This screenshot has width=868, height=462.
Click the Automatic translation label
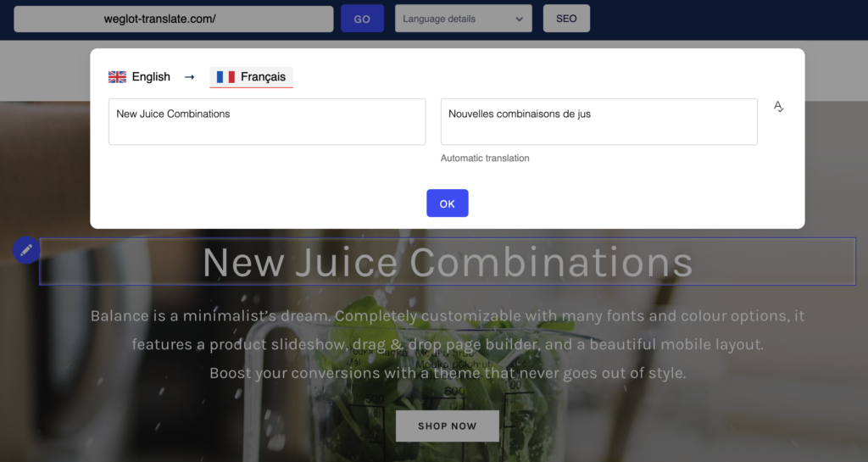[x=485, y=159]
